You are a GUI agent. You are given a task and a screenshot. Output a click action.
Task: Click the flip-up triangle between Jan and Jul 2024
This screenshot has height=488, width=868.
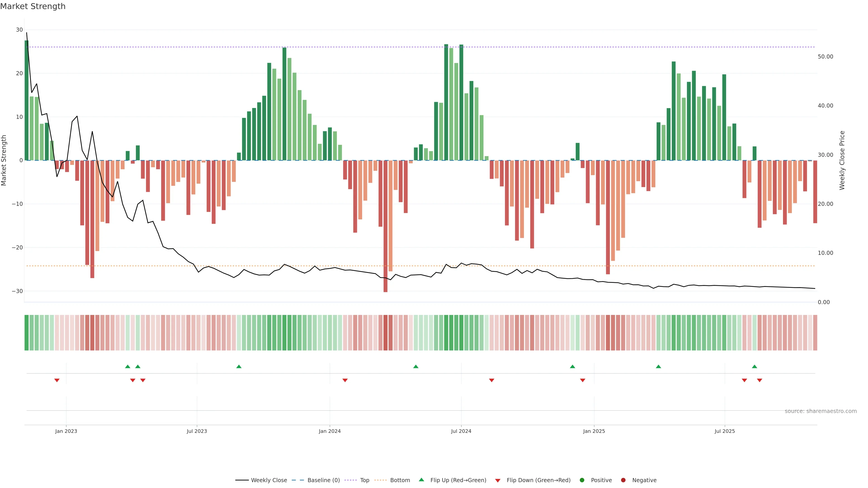click(416, 366)
